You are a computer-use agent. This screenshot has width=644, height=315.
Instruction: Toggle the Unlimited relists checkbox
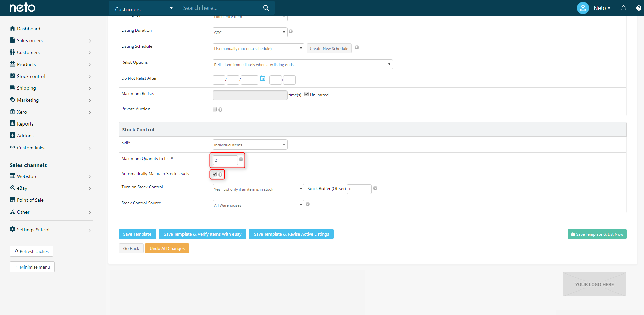(x=307, y=94)
